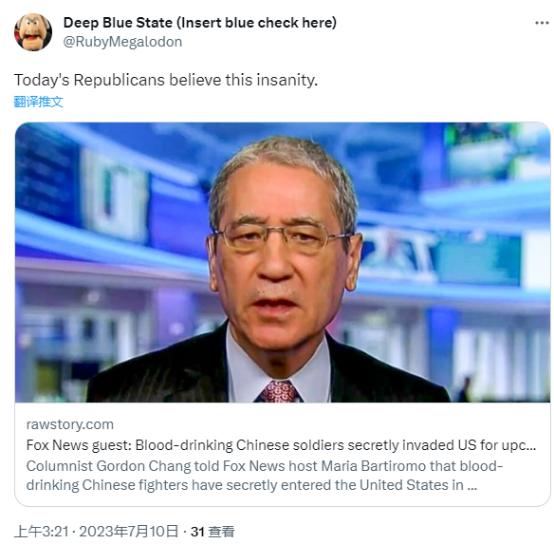Open the 2023年7月10日 date link
The image size is (554, 544).
(x=129, y=532)
